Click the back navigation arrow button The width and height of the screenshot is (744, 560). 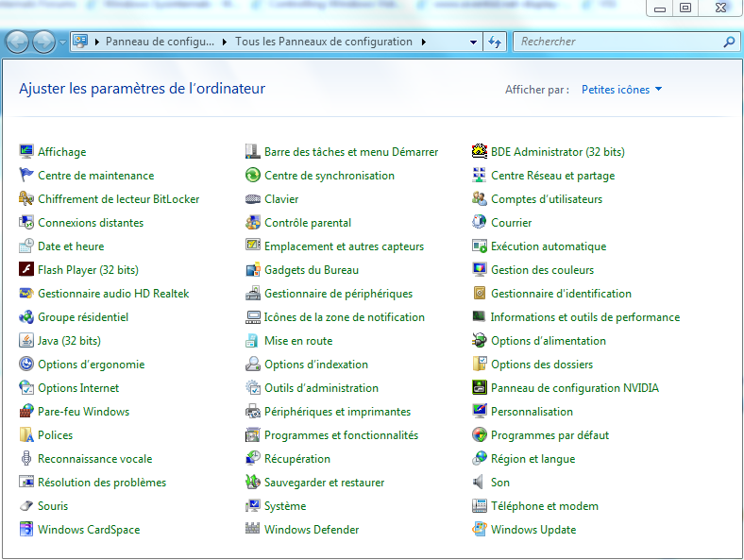tap(18, 42)
